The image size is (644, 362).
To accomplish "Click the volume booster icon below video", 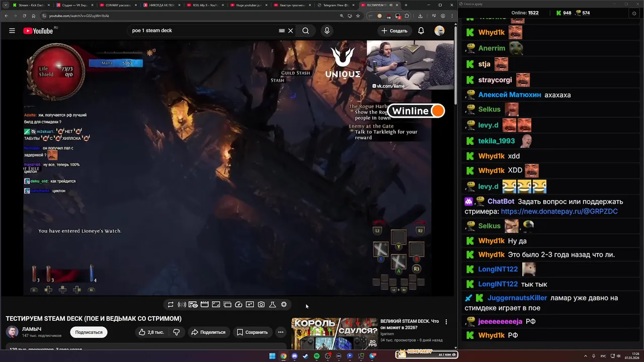I will coord(182,305).
